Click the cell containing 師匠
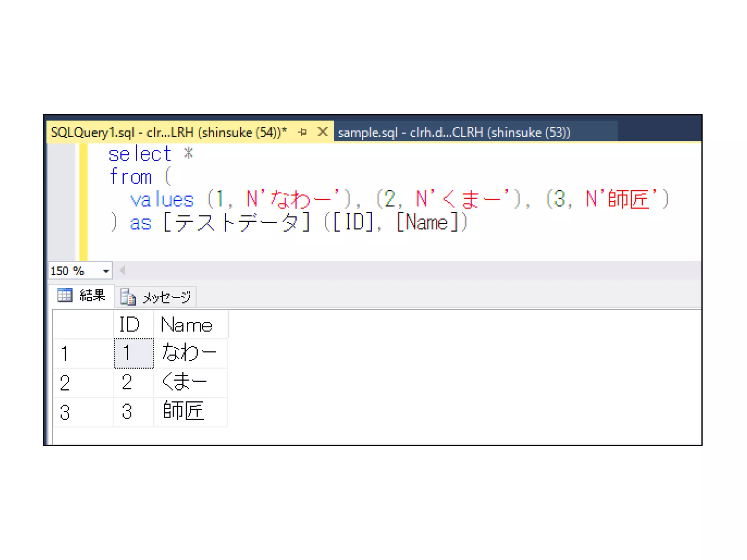747x560 pixels. [x=190, y=411]
